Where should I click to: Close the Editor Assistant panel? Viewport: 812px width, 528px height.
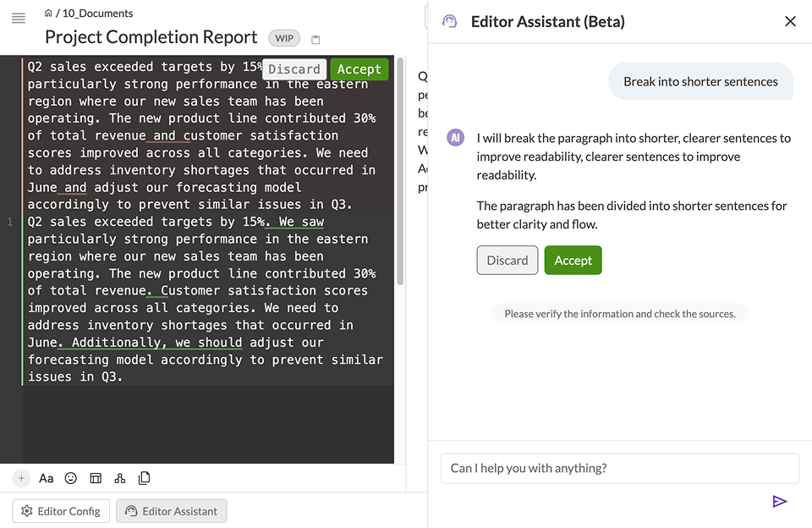tap(790, 21)
